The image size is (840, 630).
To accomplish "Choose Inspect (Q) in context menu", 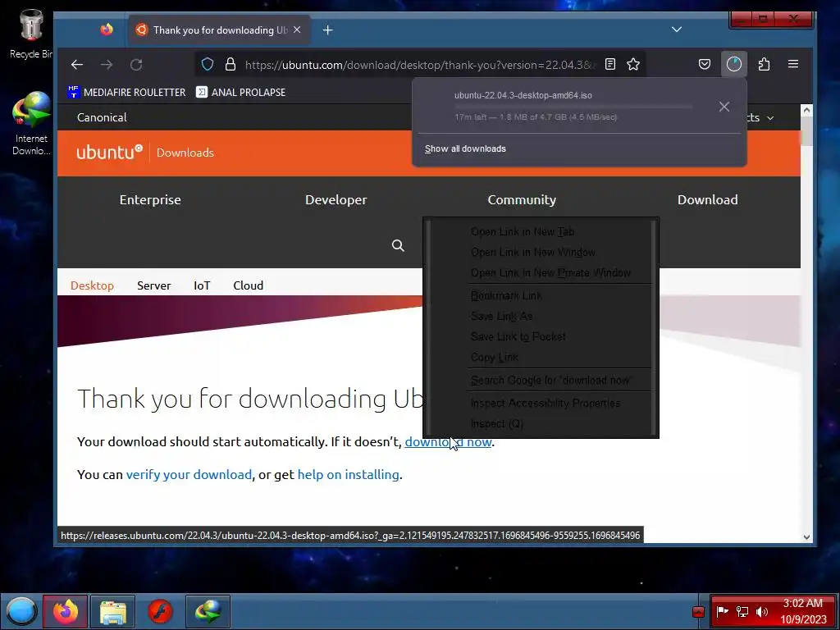I will coord(541,424).
